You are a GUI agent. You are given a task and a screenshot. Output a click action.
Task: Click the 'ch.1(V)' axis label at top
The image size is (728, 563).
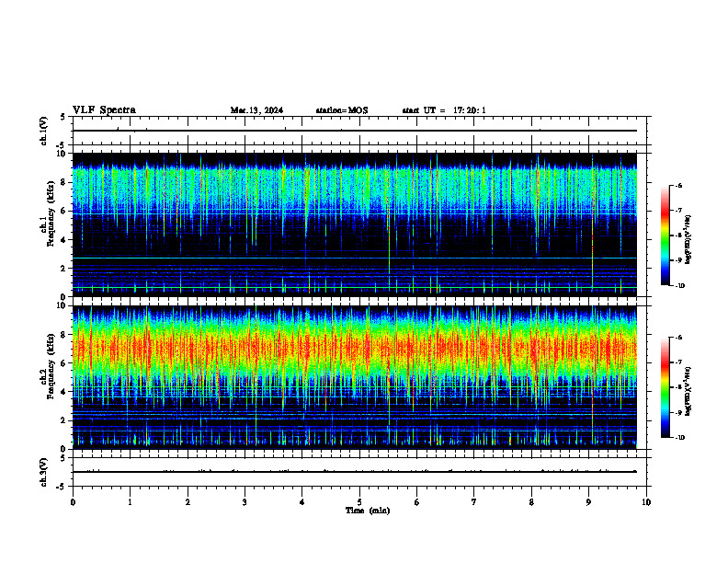[x=43, y=131]
